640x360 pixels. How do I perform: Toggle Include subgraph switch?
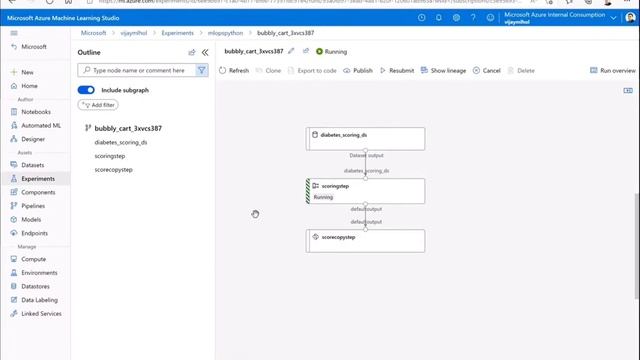point(86,90)
